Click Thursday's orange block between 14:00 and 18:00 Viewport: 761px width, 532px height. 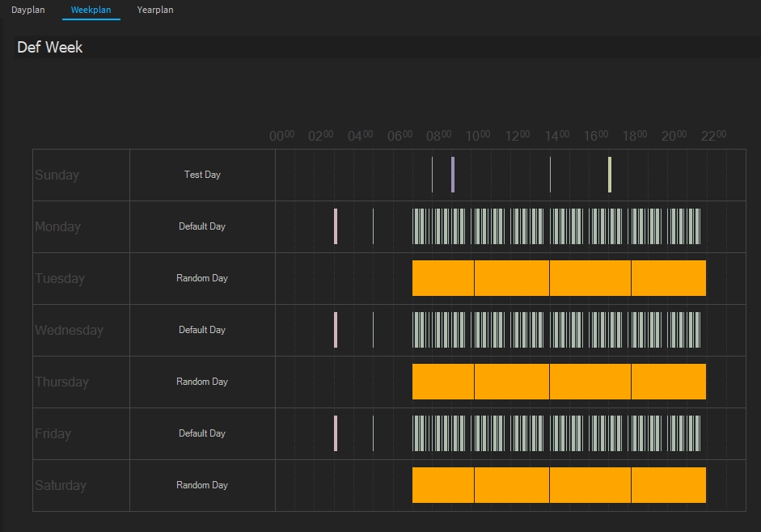click(x=590, y=382)
